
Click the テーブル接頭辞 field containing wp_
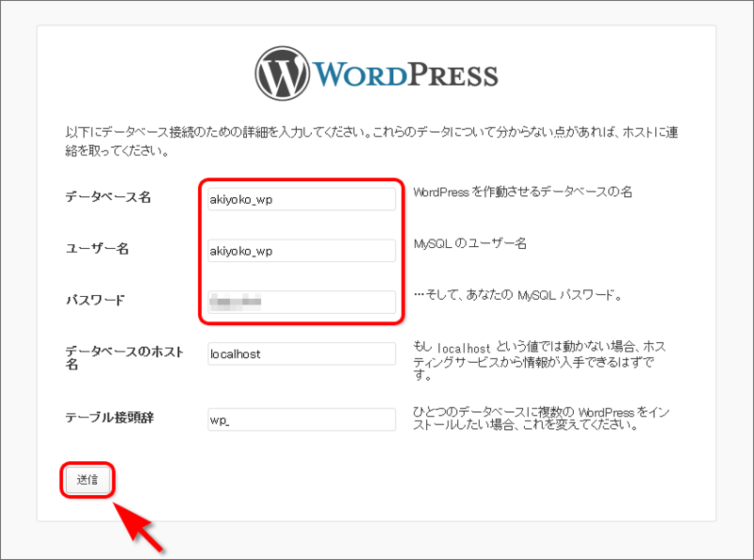tap(302, 420)
